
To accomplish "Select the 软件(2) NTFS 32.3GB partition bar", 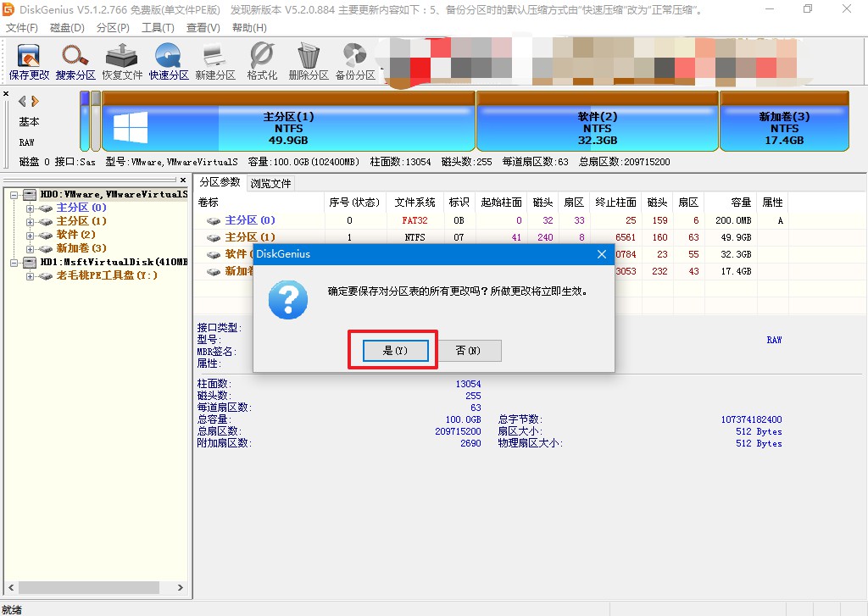I will tap(598, 121).
